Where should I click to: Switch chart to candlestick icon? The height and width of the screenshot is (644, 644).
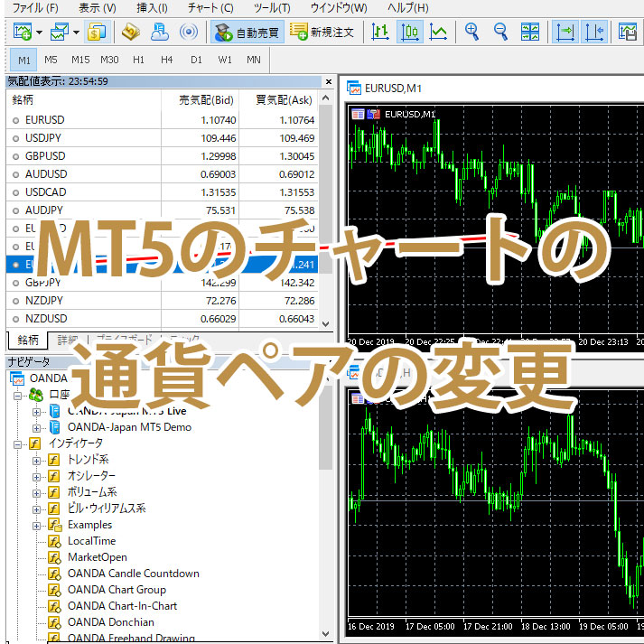[409, 32]
